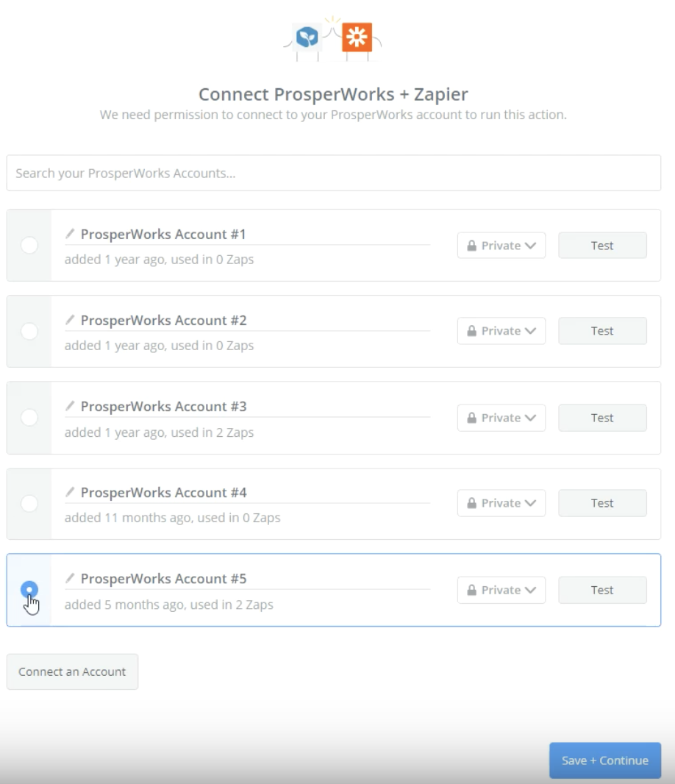Click the ProsperWorks logo icon
675x784 pixels.
(307, 37)
